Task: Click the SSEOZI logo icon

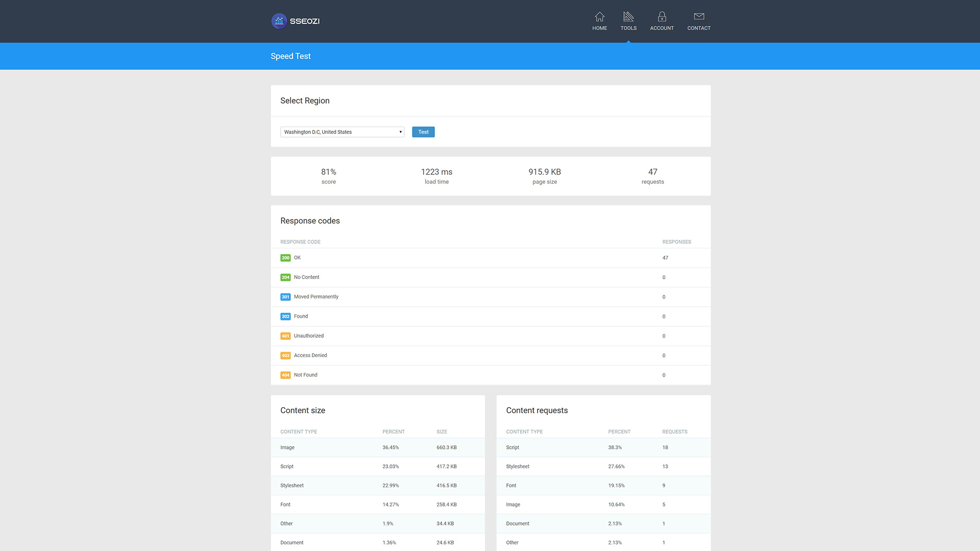Action: click(x=279, y=21)
